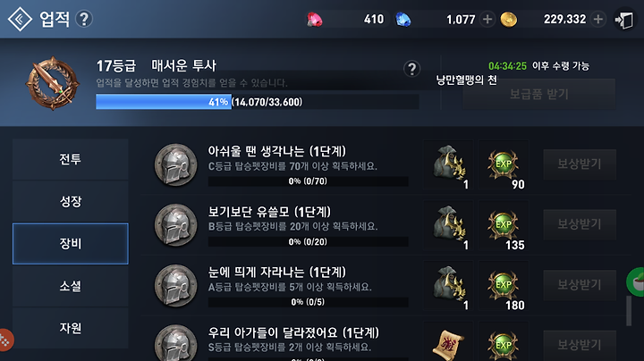Select the 전투 category tab

coord(71,159)
